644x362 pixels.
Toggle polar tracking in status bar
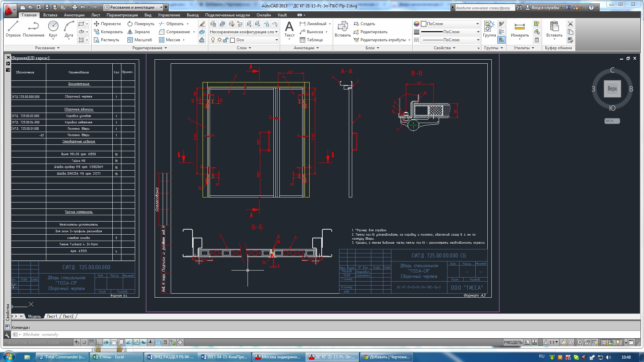(x=106, y=342)
